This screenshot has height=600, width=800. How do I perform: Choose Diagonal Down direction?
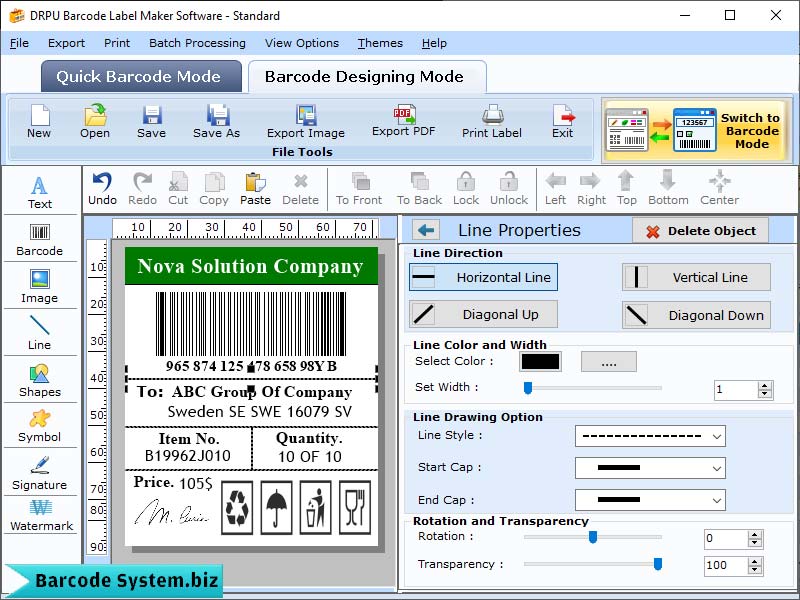point(696,315)
